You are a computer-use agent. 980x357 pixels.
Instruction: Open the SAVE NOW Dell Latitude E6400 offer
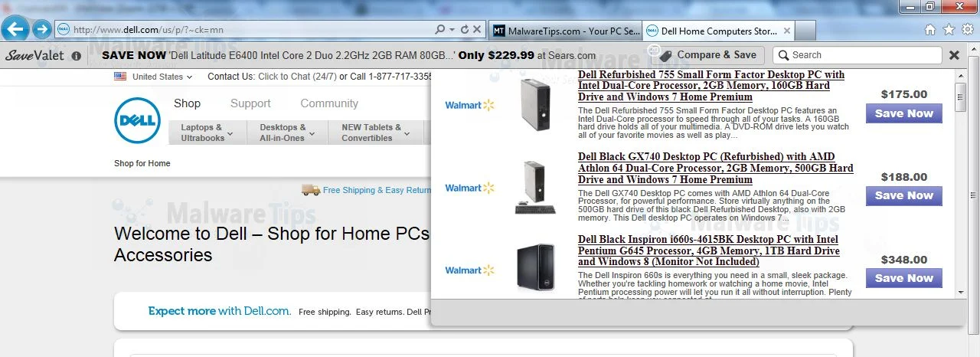point(348,55)
